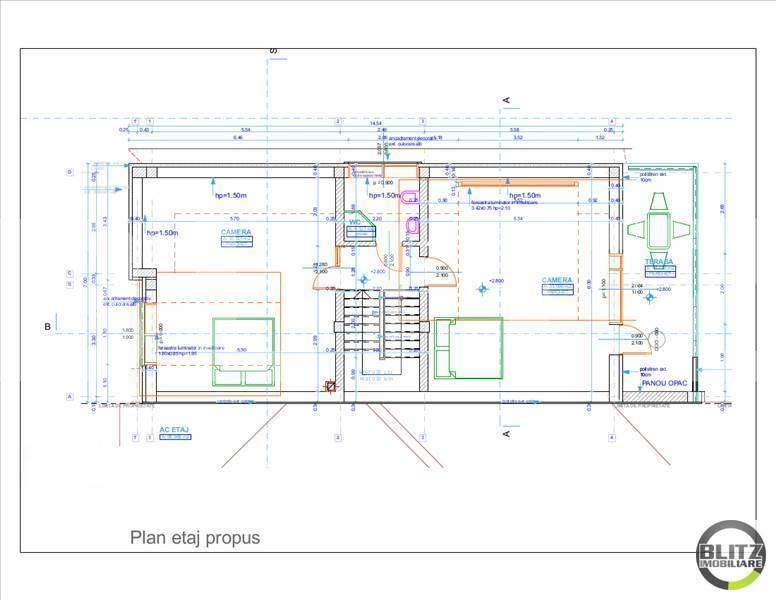Click the Blitz Imobiliare logo
Image resolution: width=776 pixels, height=600 pixels.
731,554
